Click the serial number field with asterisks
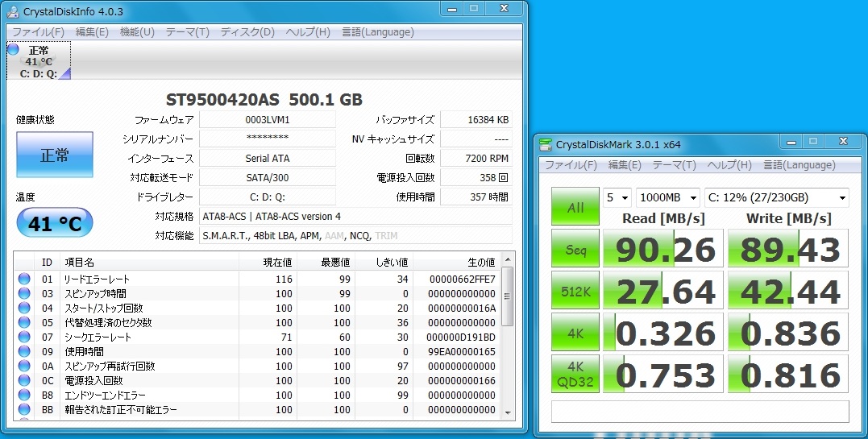 click(268, 139)
